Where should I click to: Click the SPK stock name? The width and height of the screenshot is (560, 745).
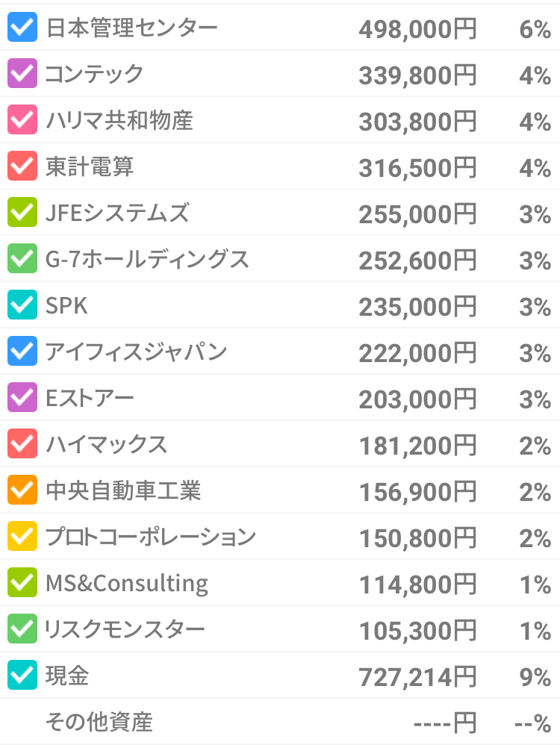(x=66, y=305)
